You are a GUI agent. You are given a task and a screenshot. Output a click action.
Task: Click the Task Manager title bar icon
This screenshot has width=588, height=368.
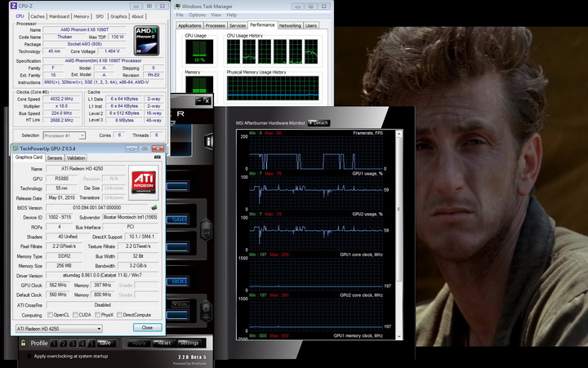(176, 7)
